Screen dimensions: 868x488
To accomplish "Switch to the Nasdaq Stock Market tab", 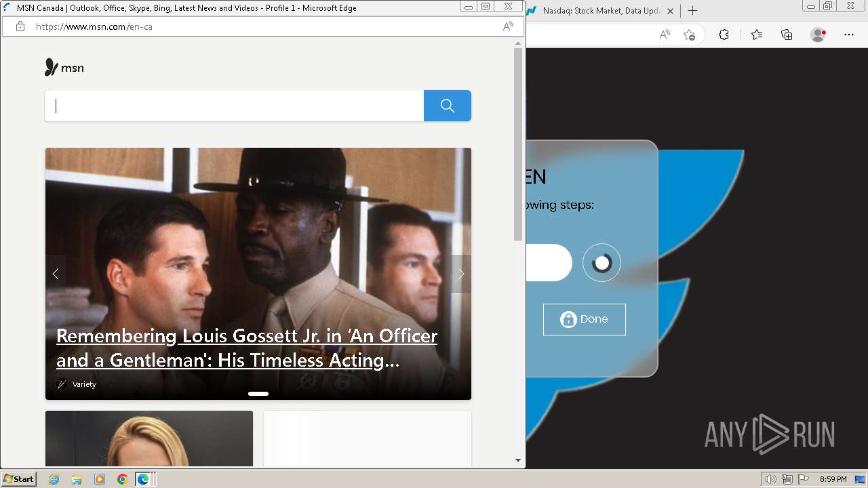I will click(x=601, y=11).
